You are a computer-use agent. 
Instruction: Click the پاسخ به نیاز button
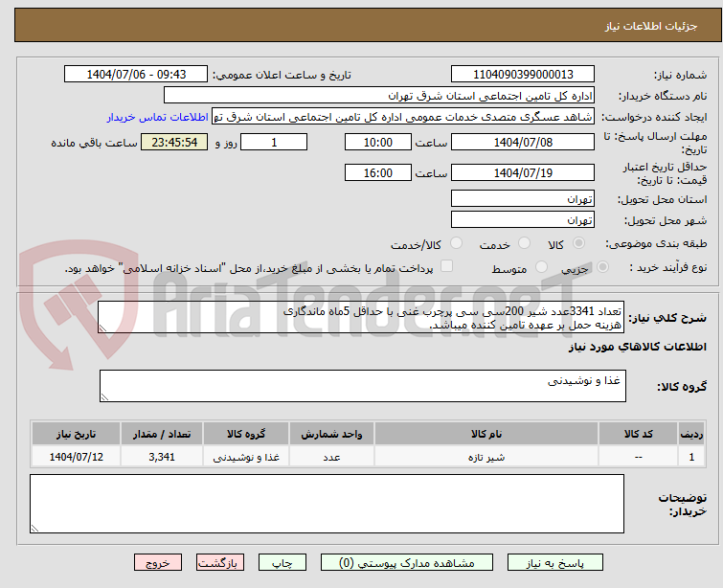[x=555, y=563]
